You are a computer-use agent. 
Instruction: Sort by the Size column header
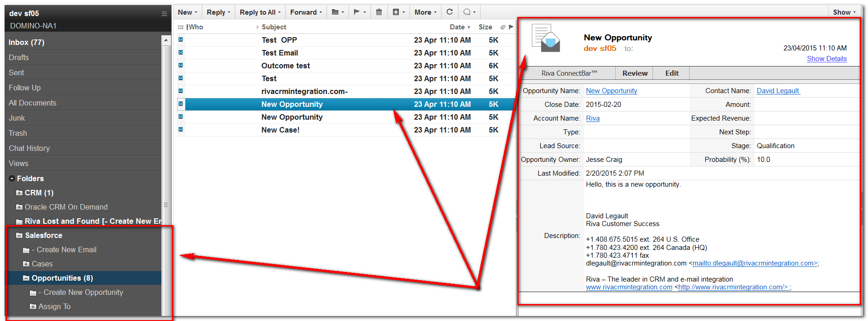coord(485,27)
